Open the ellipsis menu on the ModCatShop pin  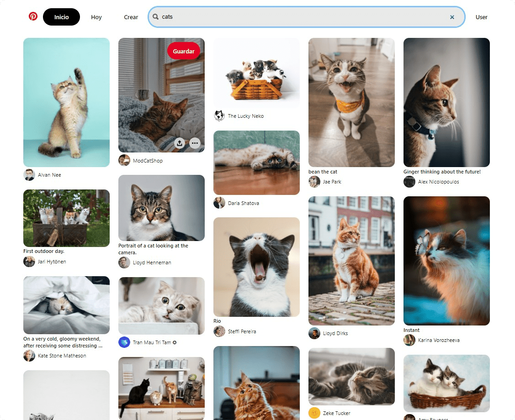195,143
